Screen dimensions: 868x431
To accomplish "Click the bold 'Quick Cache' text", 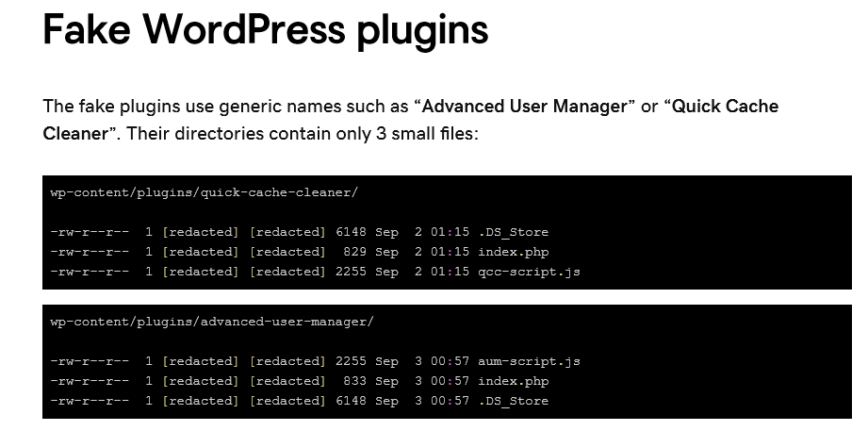I will [725, 106].
